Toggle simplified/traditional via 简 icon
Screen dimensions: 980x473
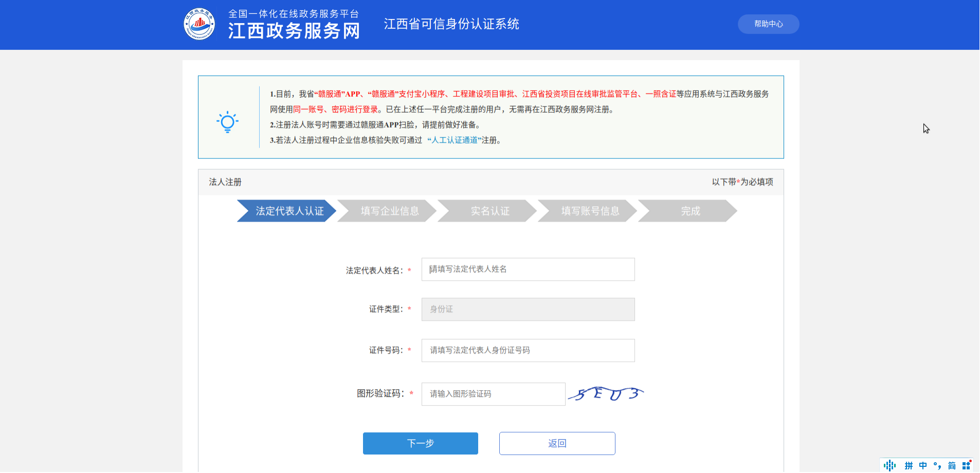pyautogui.click(x=952, y=465)
